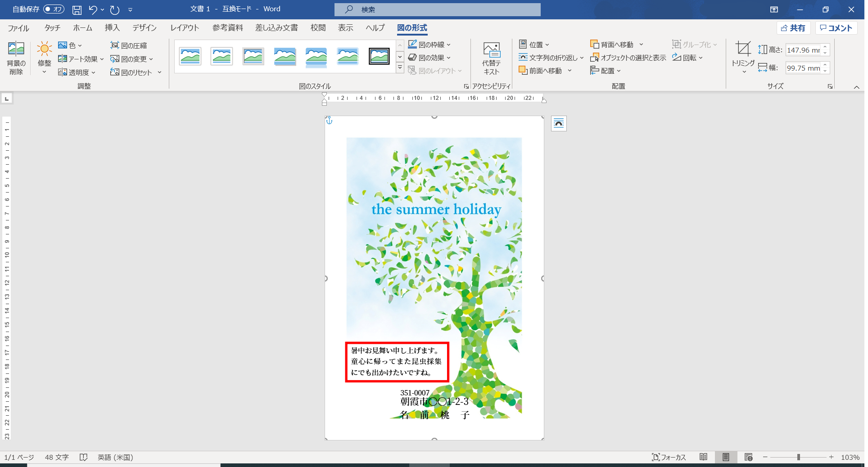Click the 103% zoom level
This screenshot has height=467, width=868.
coord(850,457)
